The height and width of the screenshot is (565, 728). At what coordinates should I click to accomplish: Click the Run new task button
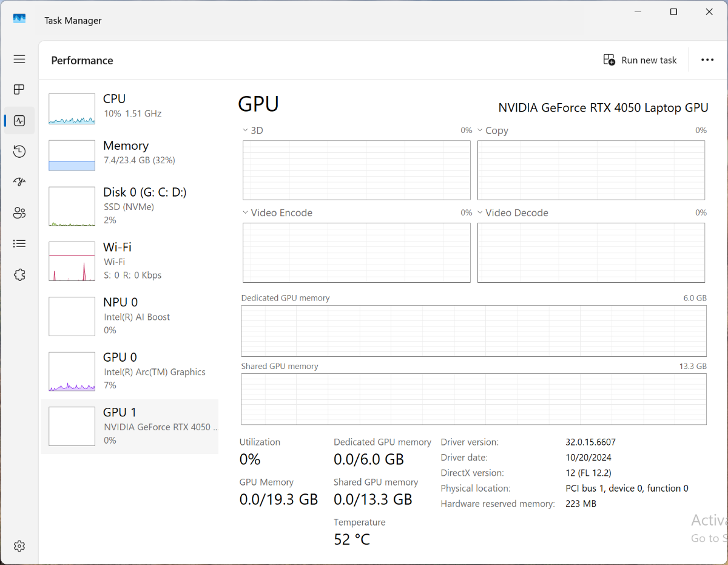640,60
